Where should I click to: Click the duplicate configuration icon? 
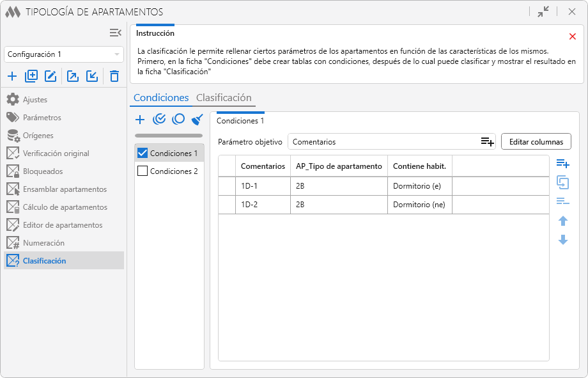(31, 77)
